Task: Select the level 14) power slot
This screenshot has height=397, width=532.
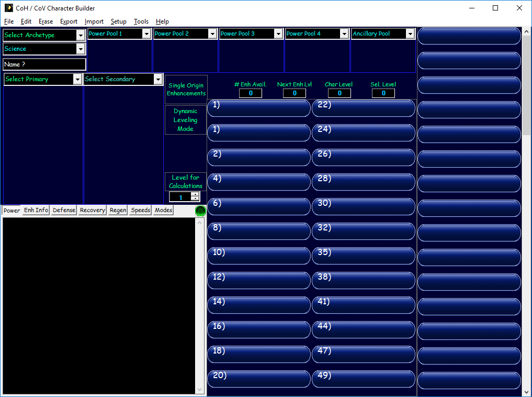Action: point(259,305)
